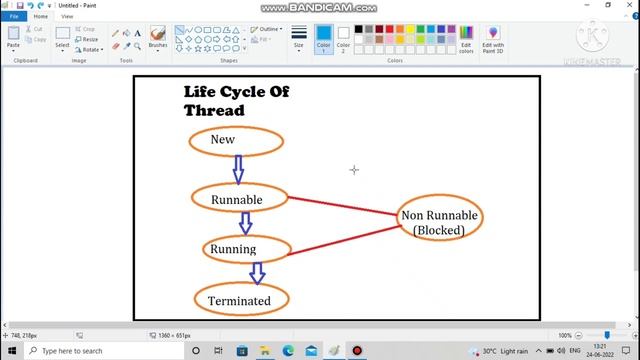The width and height of the screenshot is (640, 360).
Task: Pick the purple color swatch
Action: (x=451, y=29)
